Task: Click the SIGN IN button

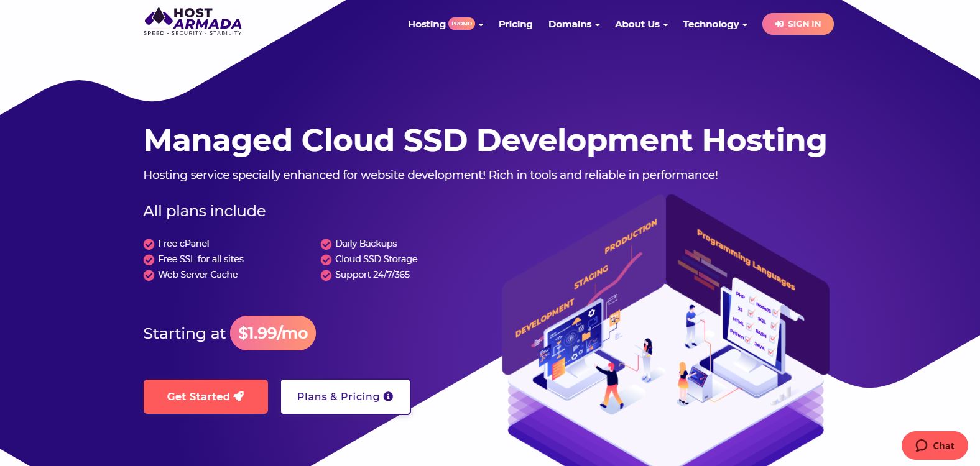Action: pos(798,24)
